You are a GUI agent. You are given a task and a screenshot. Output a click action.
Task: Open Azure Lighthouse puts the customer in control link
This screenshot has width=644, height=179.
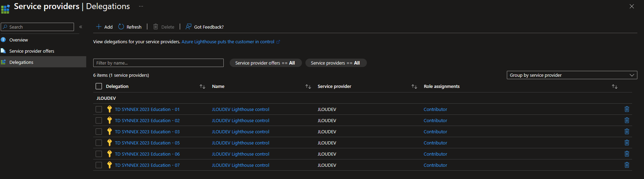[x=228, y=42]
